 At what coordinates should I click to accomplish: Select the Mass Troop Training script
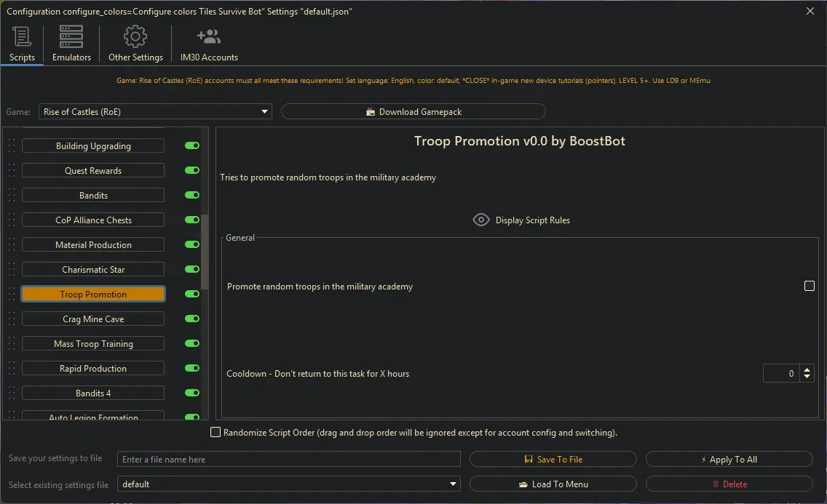(93, 344)
